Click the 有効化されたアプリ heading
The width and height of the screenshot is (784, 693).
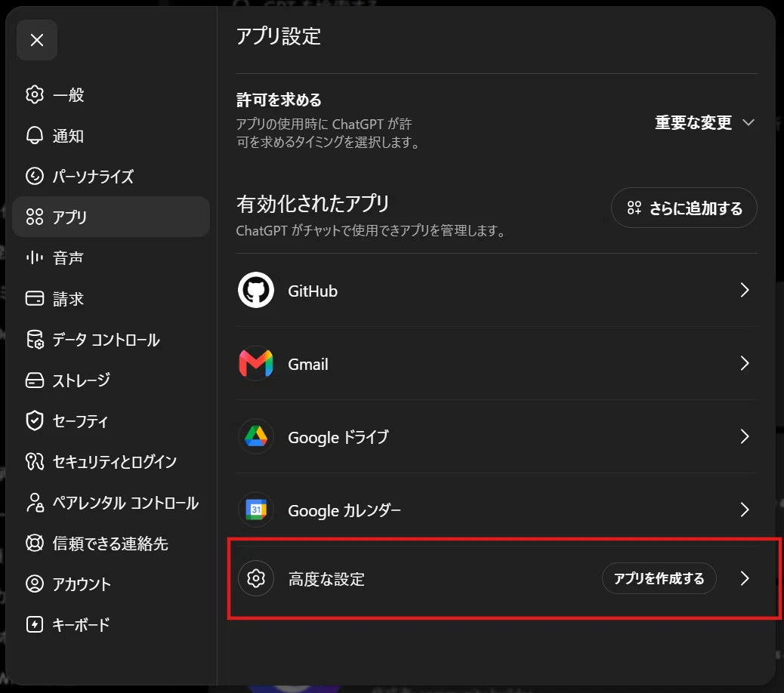click(313, 204)
